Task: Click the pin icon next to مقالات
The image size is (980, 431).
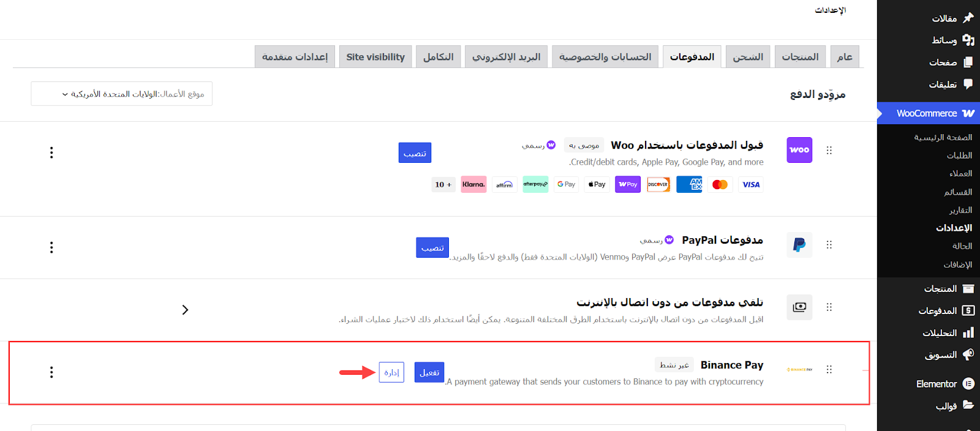Action: 968,18
